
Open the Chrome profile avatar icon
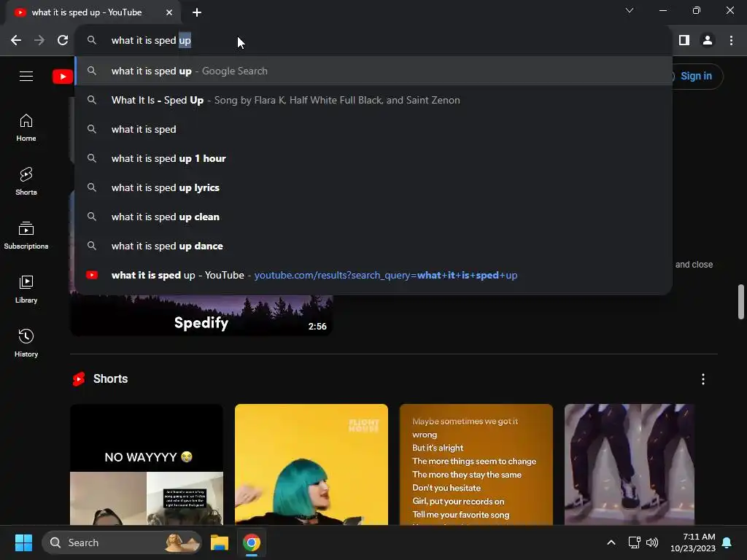[708, 41]
